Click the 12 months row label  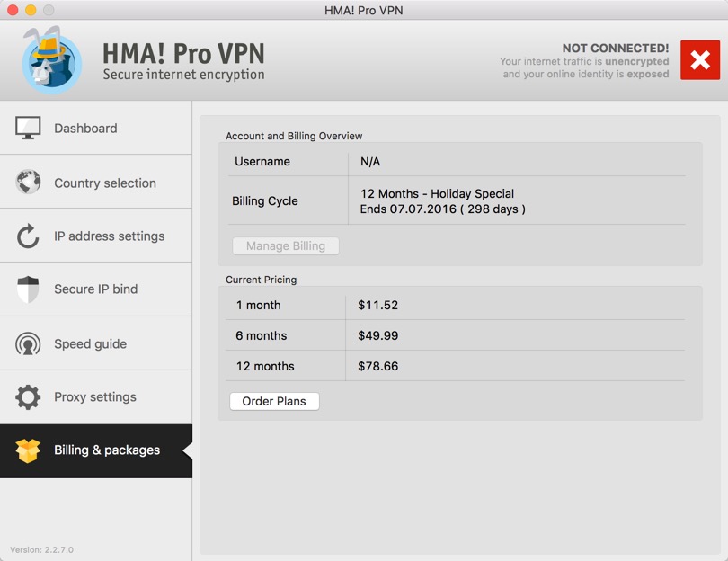pyautogui.click(x=265, y=367)
